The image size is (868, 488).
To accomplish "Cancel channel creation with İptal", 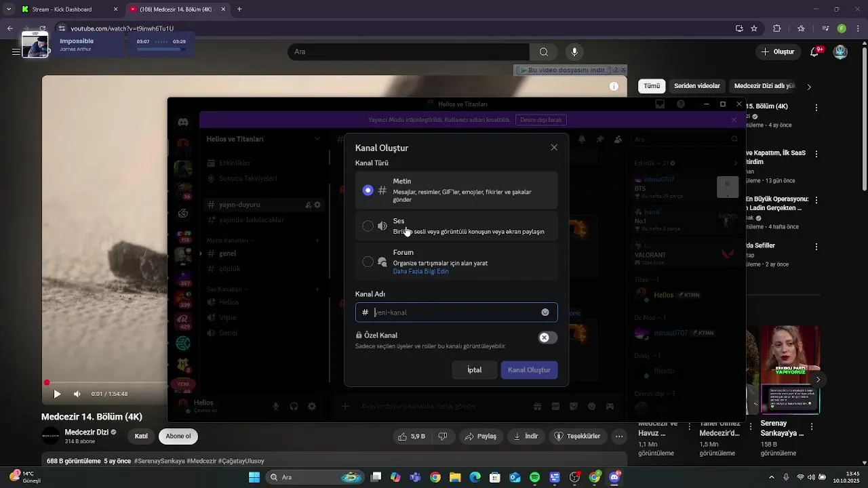I will coord(475,370).
